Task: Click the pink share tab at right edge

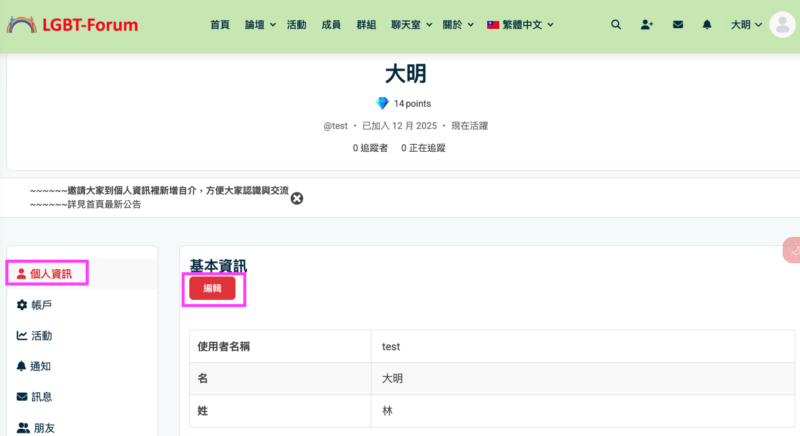Action: (792, 250)
